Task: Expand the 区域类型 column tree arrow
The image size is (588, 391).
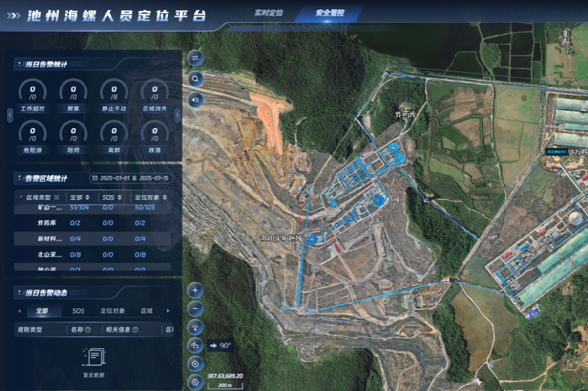Action: click(21, 197)
